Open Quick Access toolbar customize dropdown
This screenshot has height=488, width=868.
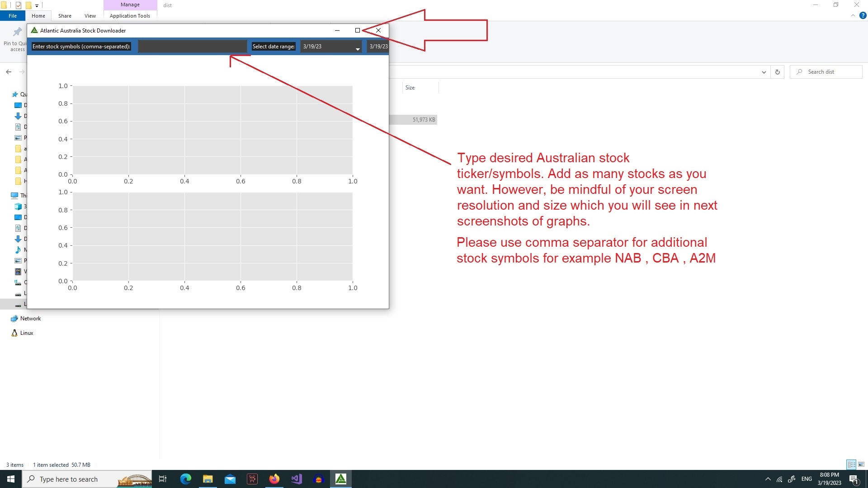pos(37,5)
